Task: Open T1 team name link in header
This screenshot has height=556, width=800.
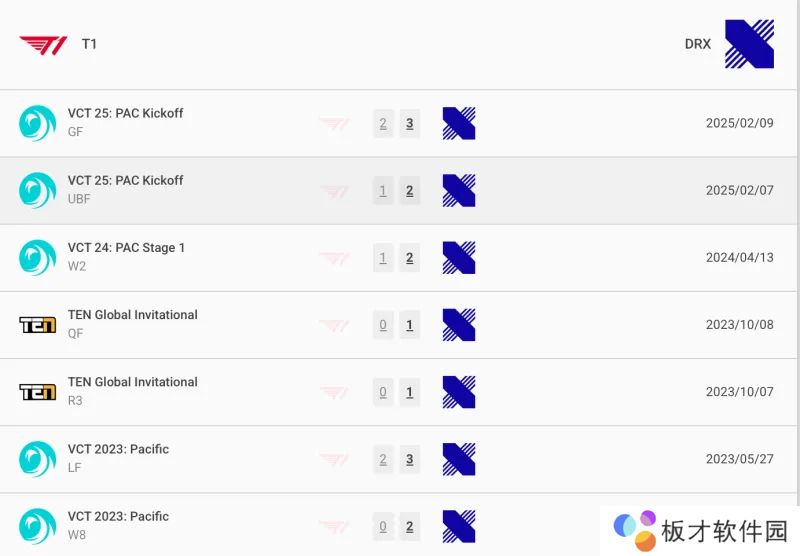Action: pos(89,44)
